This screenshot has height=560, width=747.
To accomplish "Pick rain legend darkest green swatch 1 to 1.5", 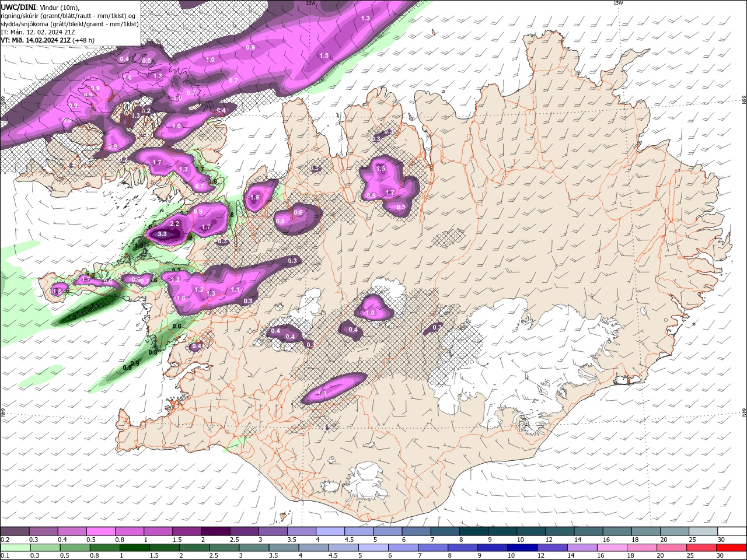I will 134,548.
